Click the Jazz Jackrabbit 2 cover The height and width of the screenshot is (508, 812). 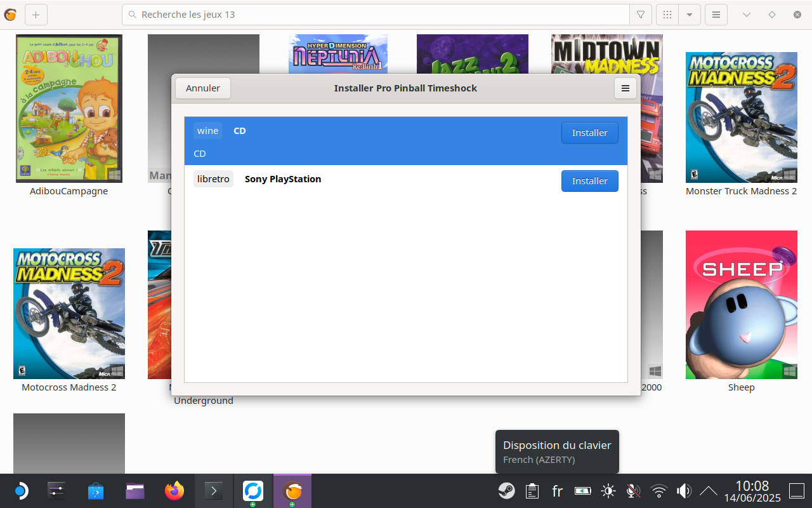473,54
